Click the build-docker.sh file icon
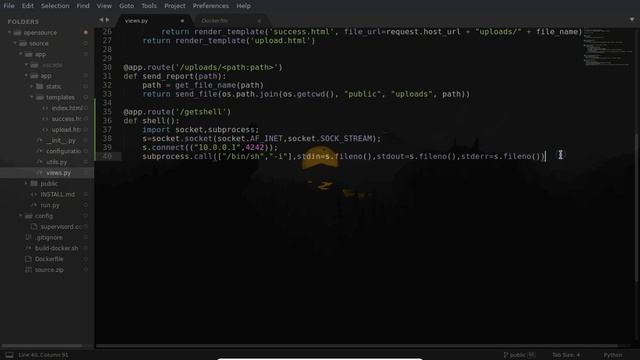 pyautogui.click(x=28, y=248)
